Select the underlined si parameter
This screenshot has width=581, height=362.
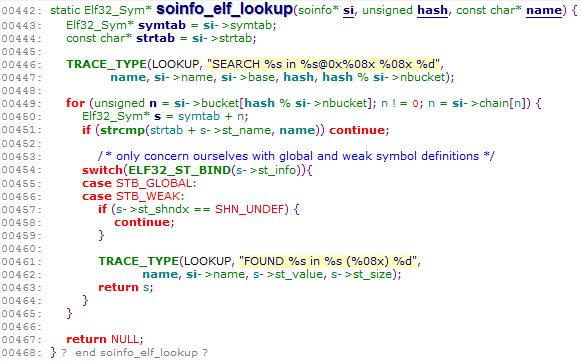[348, 10]
